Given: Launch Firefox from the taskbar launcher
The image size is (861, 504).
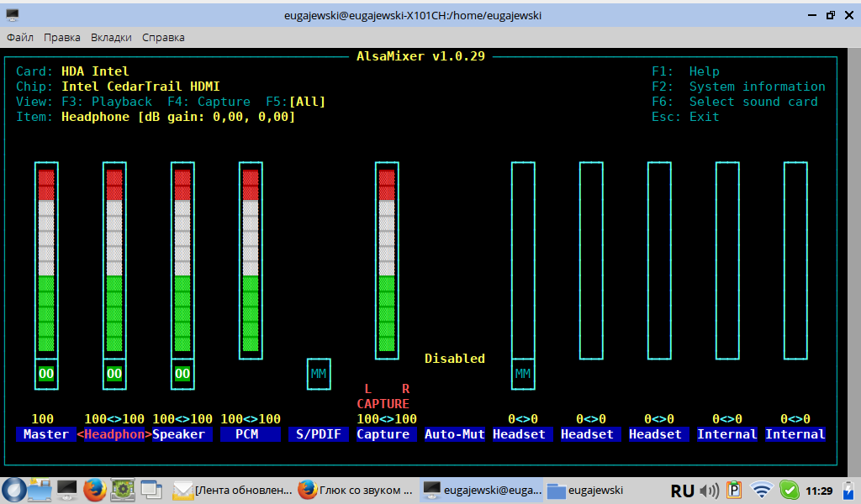Looking at the screenshot, I should click(x=95, y=489).
